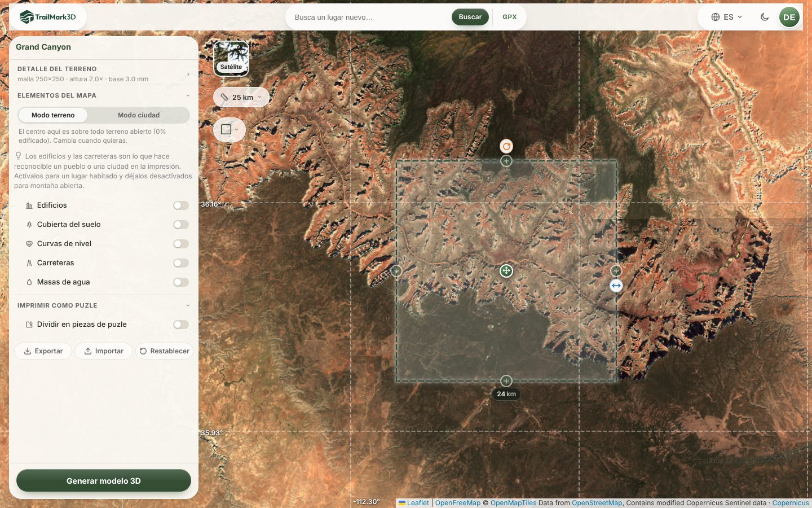The image size is (812, 508).
Task: Turn on Curvas de nivel toggle
Action: click(x=181, y=244)
